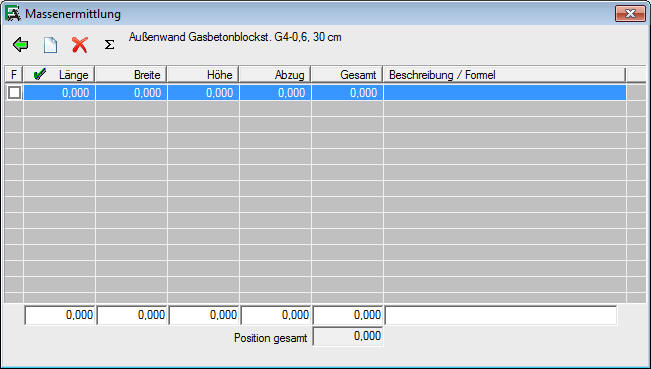The height and width of the screenshot is (369, 651).
Task: Click the Höhe column header
Action: click(203, 75)
